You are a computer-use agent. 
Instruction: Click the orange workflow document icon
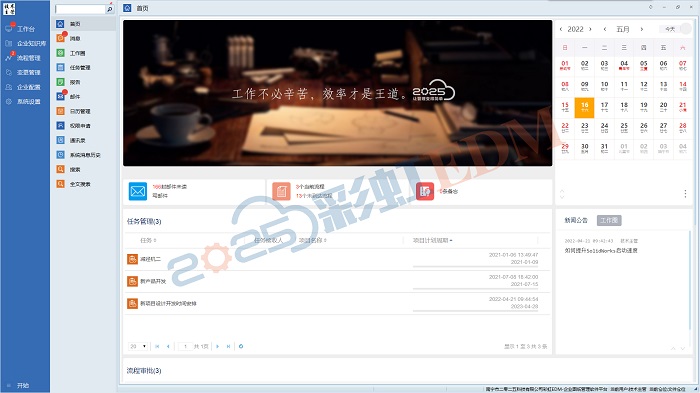(x=281, y=191)
